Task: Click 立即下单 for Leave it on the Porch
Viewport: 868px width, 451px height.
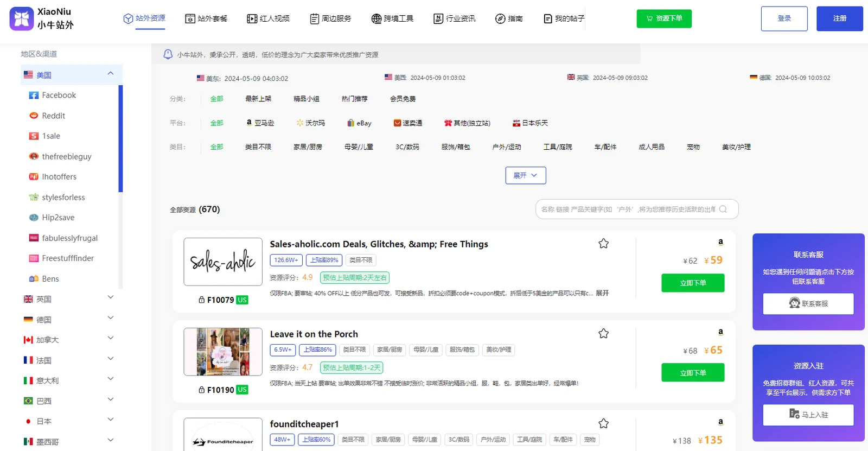Action: 693,373
